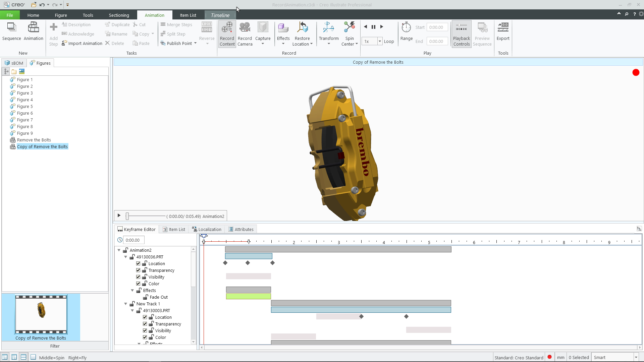Click the Spin Center icon
Viewport: 644px width, 362px height.
point(350,27)
